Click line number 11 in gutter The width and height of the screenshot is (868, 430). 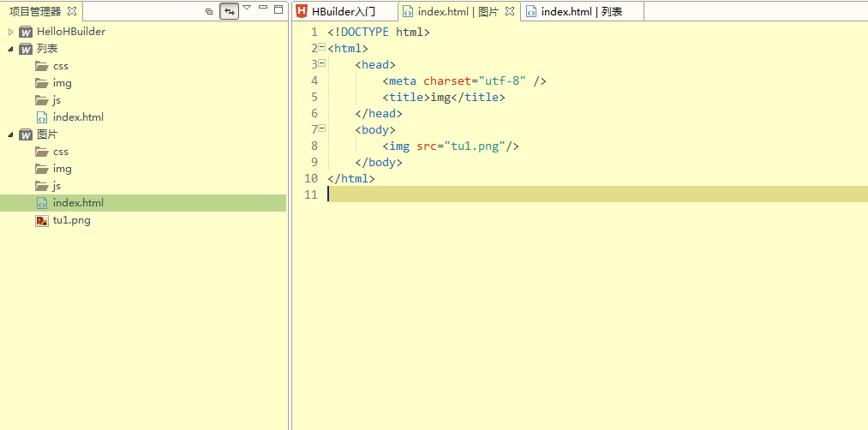tap(311, 194)
